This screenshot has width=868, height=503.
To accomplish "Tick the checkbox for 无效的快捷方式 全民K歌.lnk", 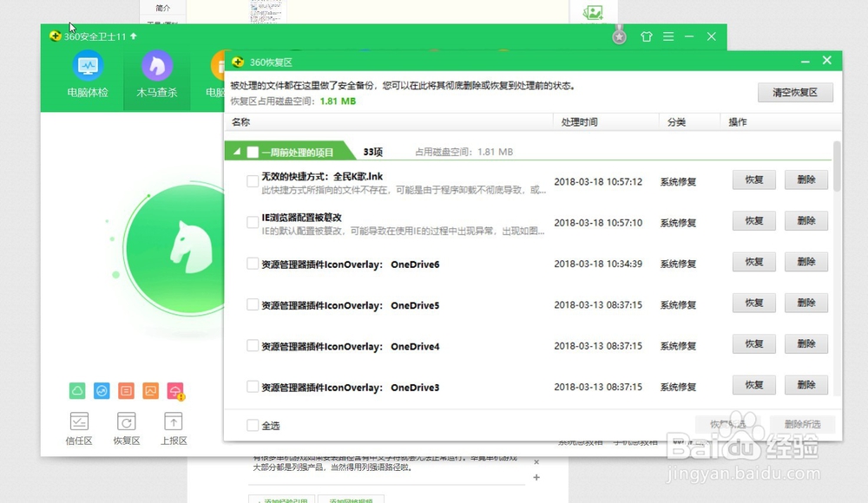I will click(253, 181).
